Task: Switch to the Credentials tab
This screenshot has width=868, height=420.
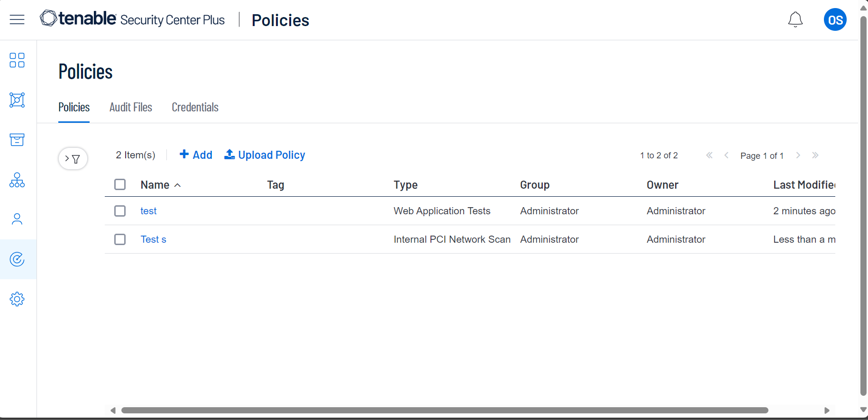Action: [x=195, y=108]
